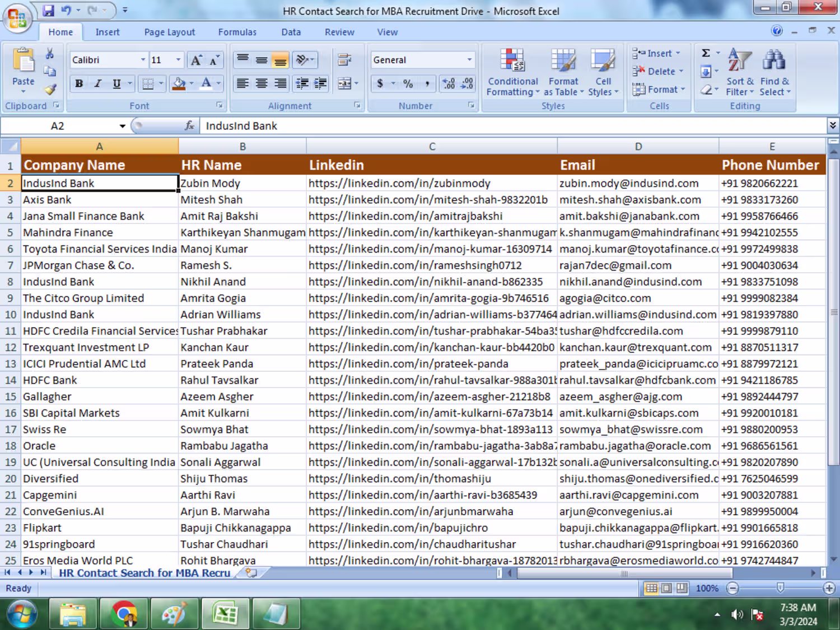Go to the Formulas tab
Image resolution: width=840 pixels, height=630 pixels.
[x=237, y=32]
